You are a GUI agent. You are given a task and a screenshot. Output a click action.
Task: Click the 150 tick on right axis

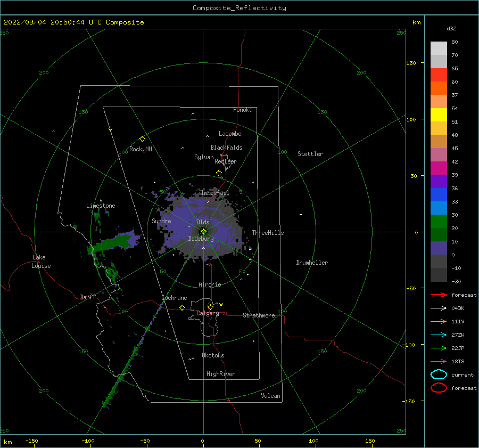click(411, 63)
